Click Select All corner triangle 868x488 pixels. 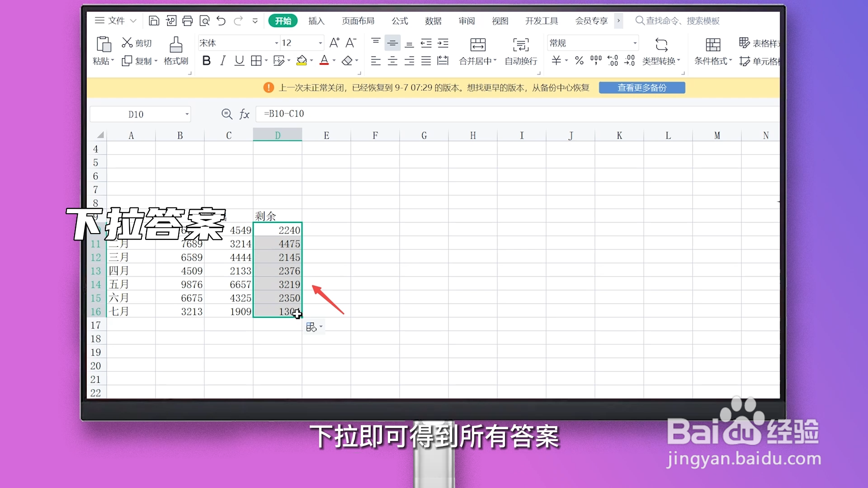point(100,135)
